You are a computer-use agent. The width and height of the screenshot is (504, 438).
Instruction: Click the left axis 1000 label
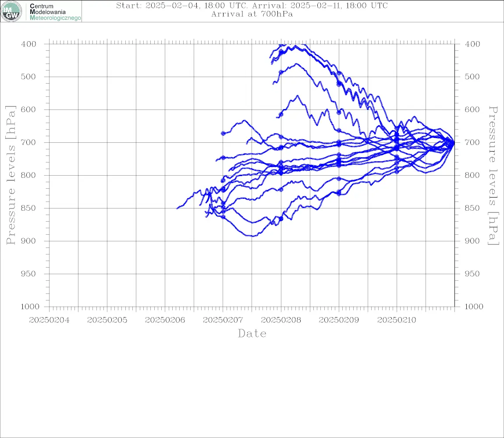click(30, 307)
